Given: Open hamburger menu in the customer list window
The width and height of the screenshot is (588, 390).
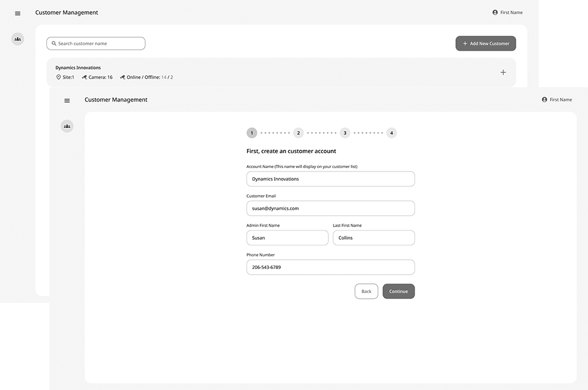Looking at the screenshot, I should 18,13.
